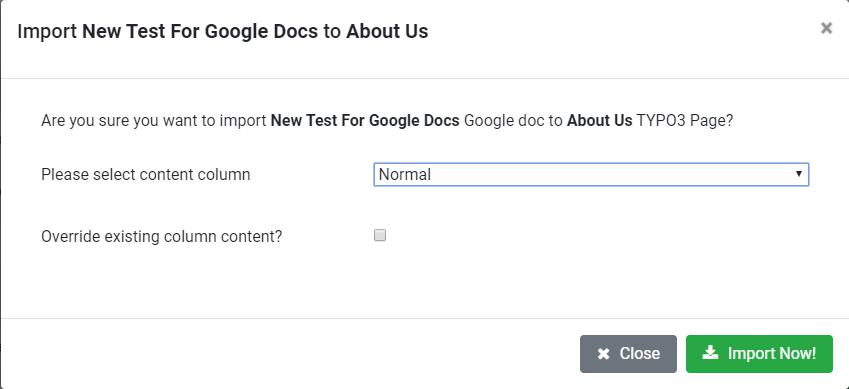Click the download icon on Import Now
Screen dimensions: 849x389
pos(710,353)
